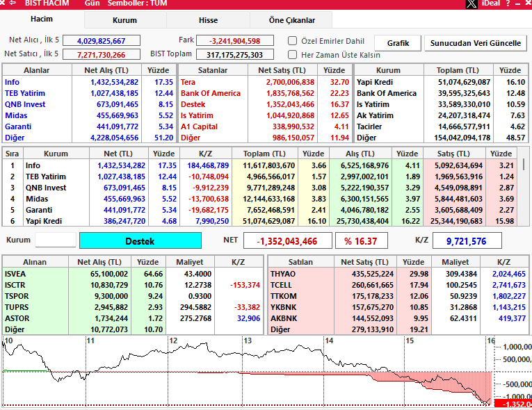Select THYAO in the Satılan list

point(283,274)
